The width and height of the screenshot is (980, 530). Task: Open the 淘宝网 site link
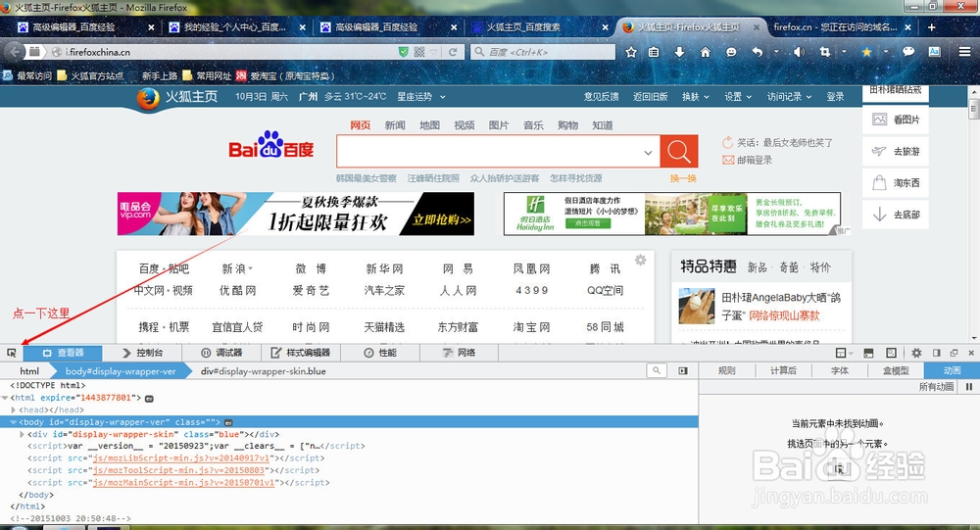[531, 327]
